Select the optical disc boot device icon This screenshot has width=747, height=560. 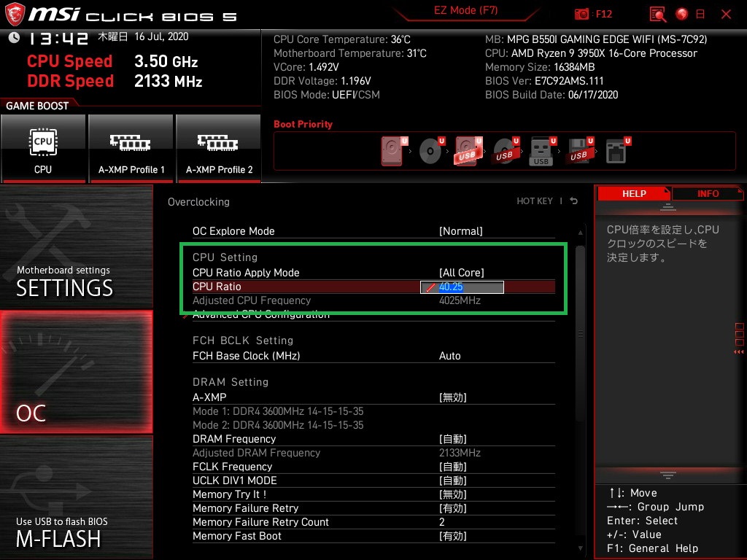coord(431,151)
